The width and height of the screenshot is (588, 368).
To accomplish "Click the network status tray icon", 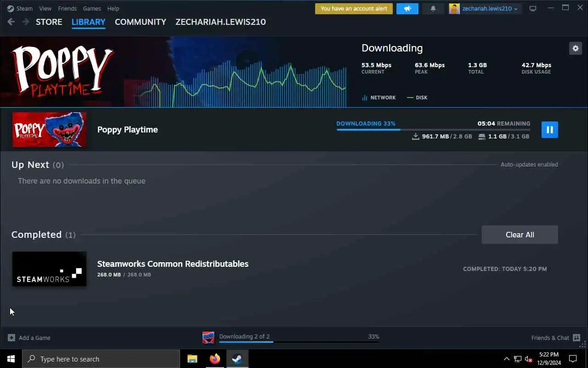I will 518,359.
